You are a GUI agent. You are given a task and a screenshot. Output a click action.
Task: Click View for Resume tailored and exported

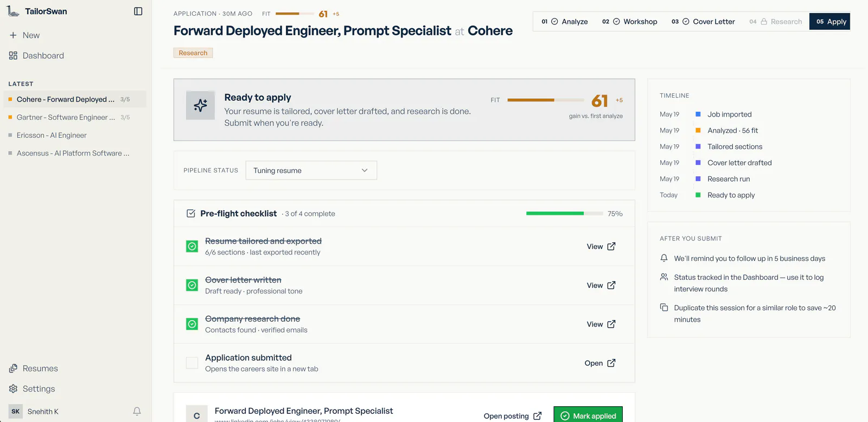[601, 246]
